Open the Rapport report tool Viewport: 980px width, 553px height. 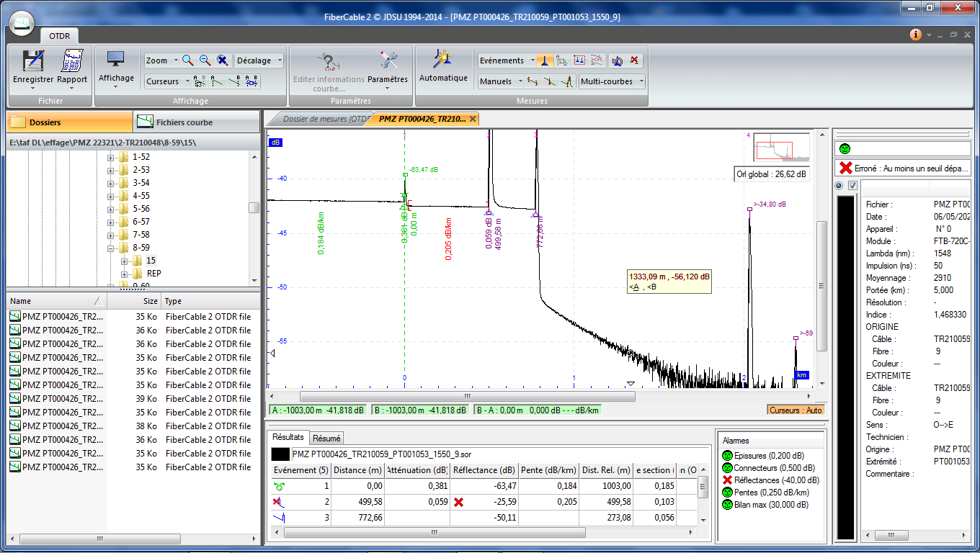click(71, 60)
